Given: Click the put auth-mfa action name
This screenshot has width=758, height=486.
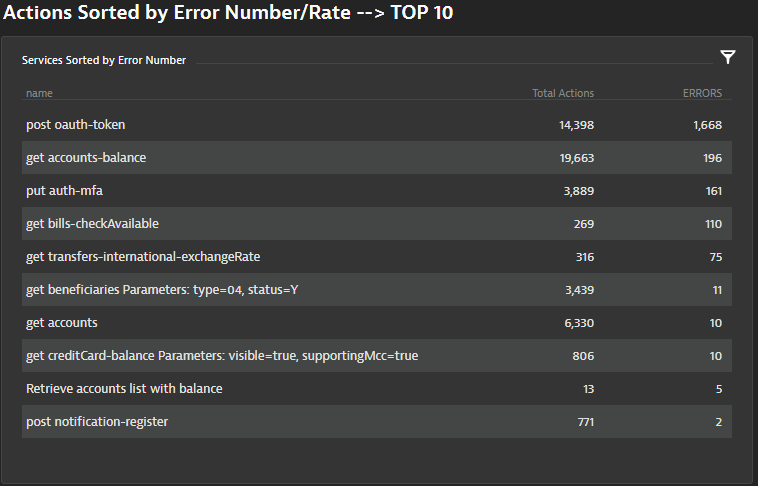Looking at the screenshot, I should (x=62, y=191).
